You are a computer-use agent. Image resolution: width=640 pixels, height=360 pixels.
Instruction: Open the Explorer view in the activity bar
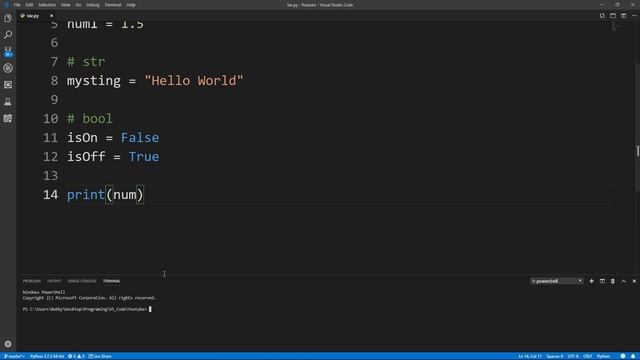[x=8, y=18]
